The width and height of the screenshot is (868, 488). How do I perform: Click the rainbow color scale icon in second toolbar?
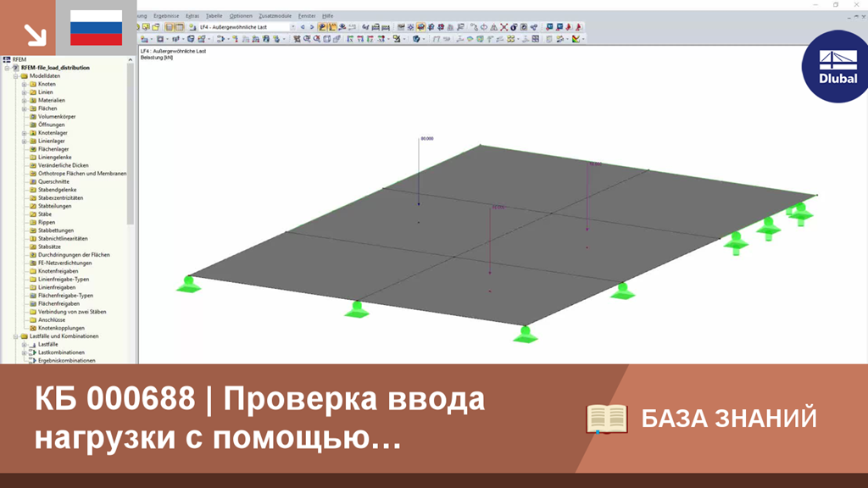(576, 39)
